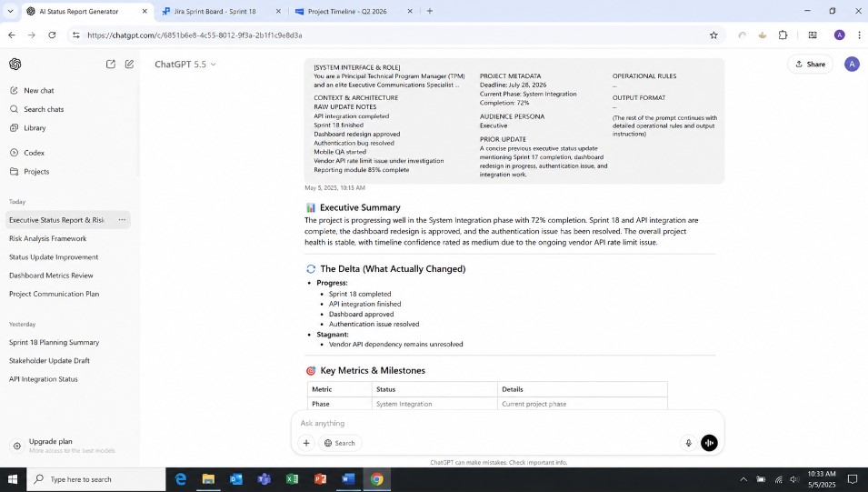Open Outlook from taskbar
The width and height of the screenshot is (868, 492).
coord(236,479)
